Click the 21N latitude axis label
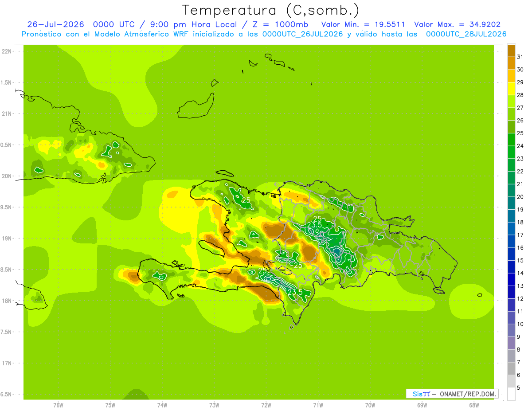The height and width of the screenshot is (411, 532). tap(7, 114)
